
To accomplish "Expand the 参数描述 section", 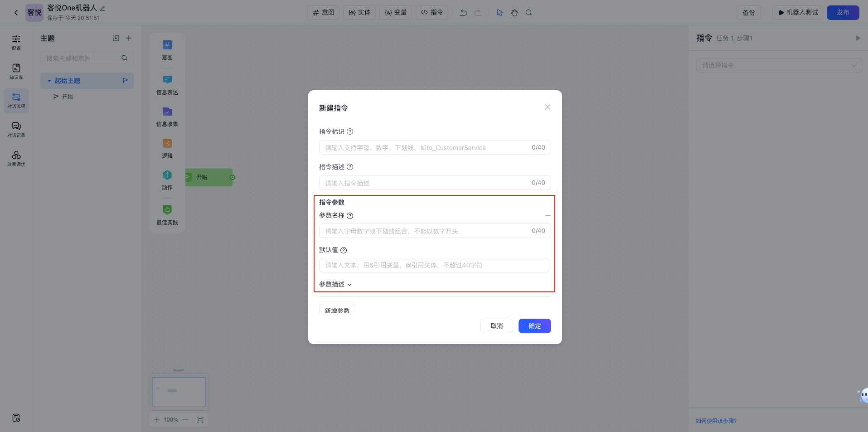I will (335, 285).
